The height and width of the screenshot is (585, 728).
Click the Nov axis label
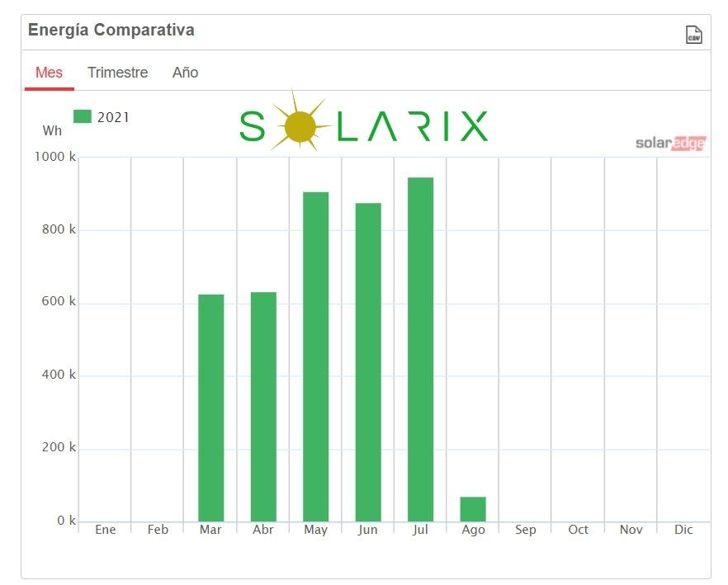[631, 529]
